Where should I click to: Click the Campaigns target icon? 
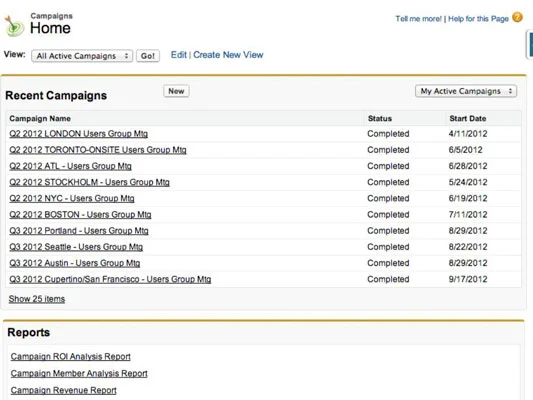coord(14,26)
